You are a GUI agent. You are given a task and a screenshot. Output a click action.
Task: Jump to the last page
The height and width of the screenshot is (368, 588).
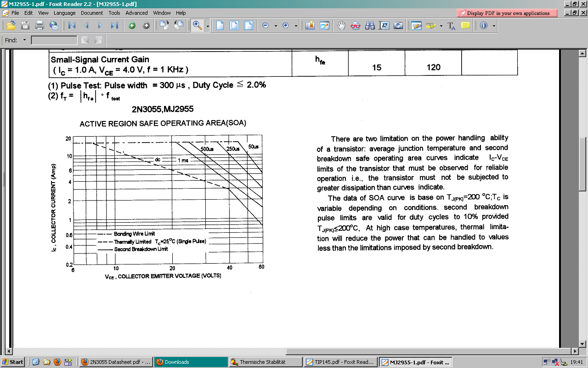[x=114, y=25]
